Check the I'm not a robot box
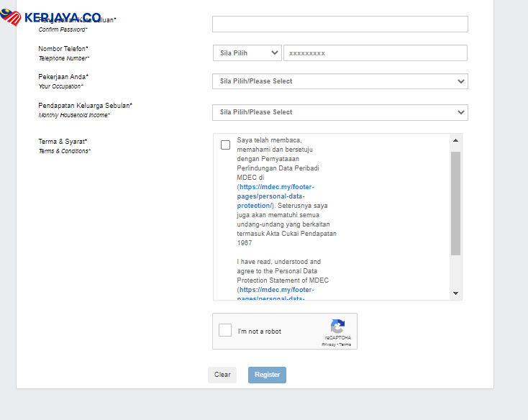The image size is (528, 420). 225,331
